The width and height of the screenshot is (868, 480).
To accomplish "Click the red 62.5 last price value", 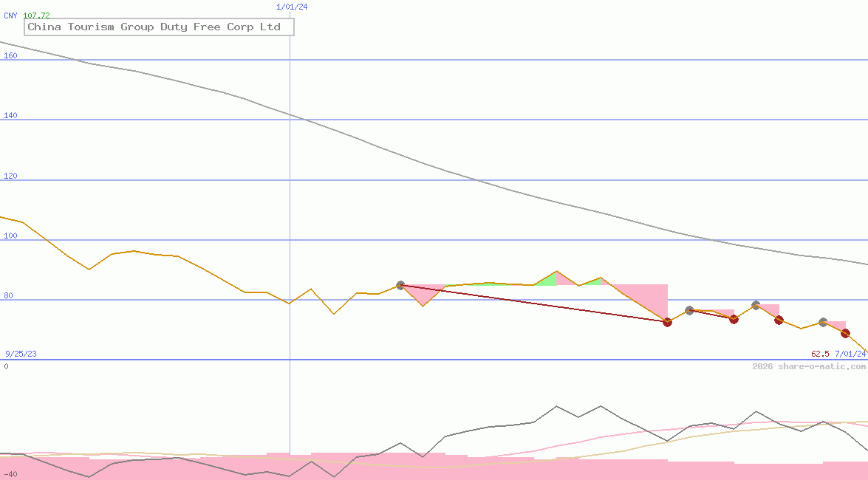I will [821, 354].
